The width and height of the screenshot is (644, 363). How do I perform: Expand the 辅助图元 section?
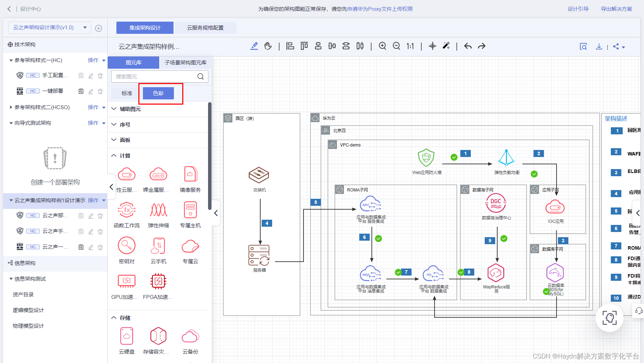pos(114,109)
